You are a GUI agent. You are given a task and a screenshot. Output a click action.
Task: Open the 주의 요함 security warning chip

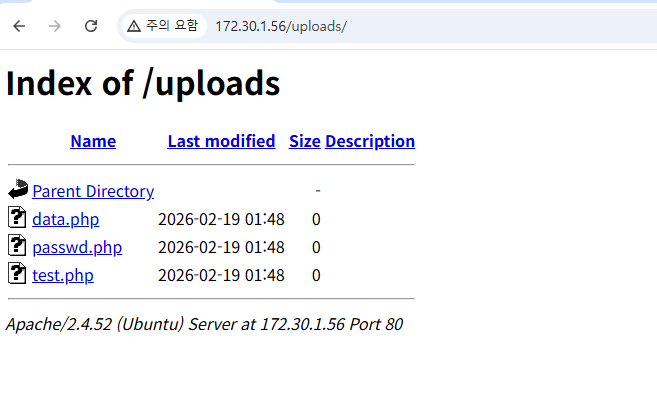pos(163,26)
